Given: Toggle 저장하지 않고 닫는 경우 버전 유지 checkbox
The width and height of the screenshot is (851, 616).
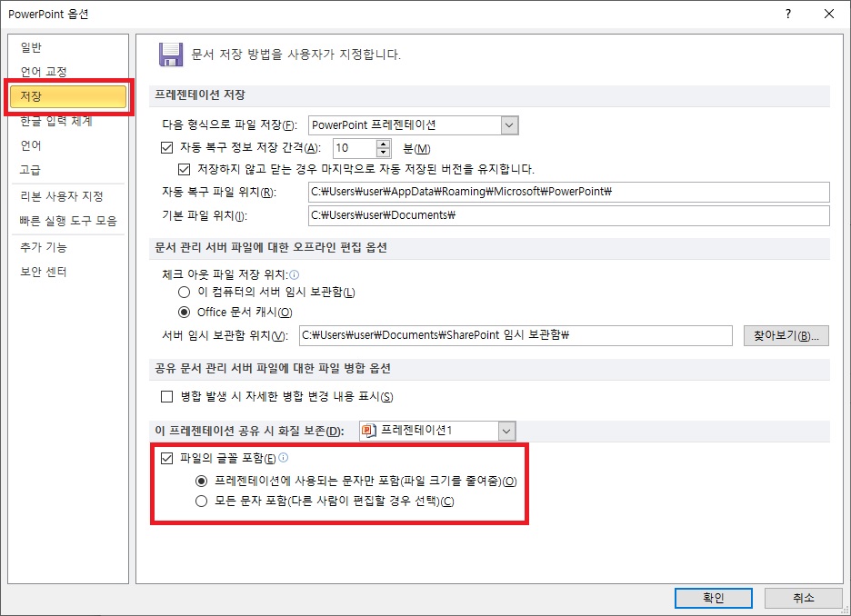Looking at the screenshot, I should (184, 169).
